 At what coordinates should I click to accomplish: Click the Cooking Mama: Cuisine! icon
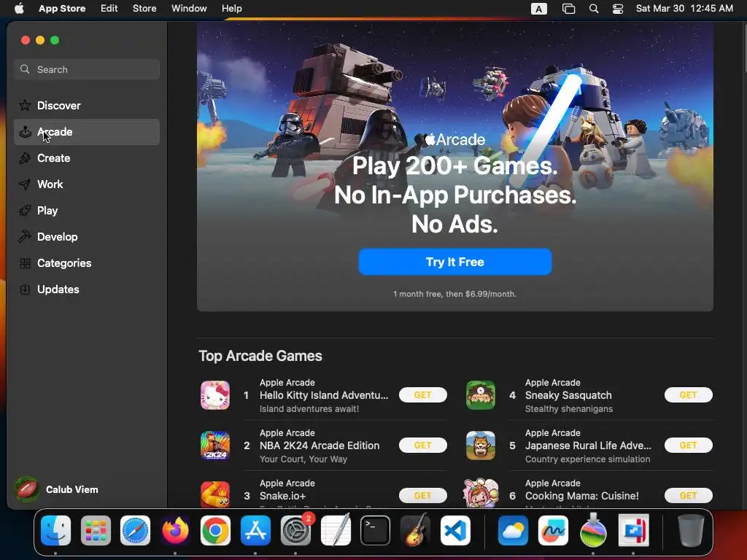pyautogui.click(x=480, y=494)
